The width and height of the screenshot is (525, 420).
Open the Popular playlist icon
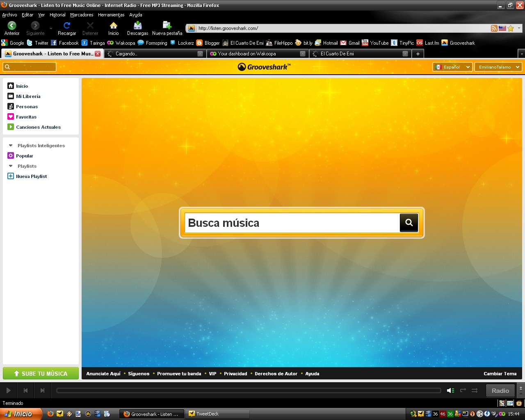coord(10,155)
